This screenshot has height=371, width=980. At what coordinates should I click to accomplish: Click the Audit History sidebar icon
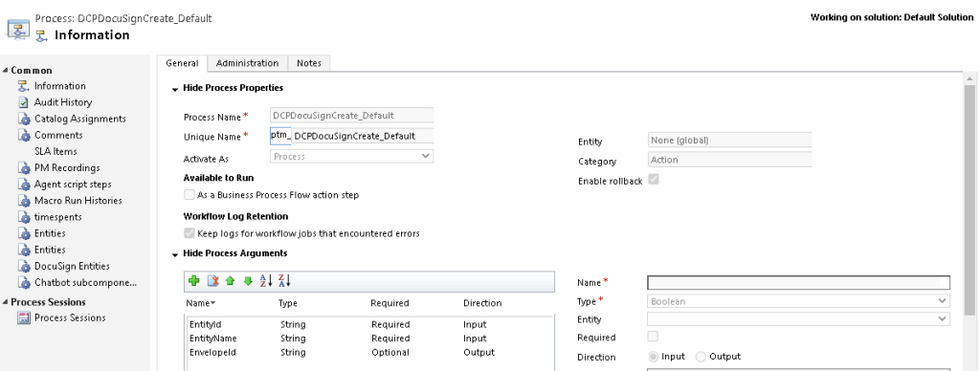[24, 102]
